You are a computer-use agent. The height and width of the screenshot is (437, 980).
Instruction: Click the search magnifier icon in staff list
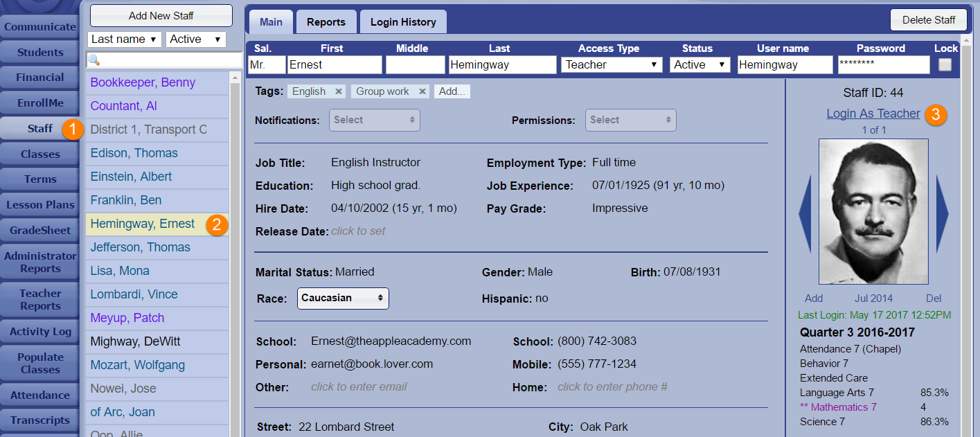coord(95,60)
